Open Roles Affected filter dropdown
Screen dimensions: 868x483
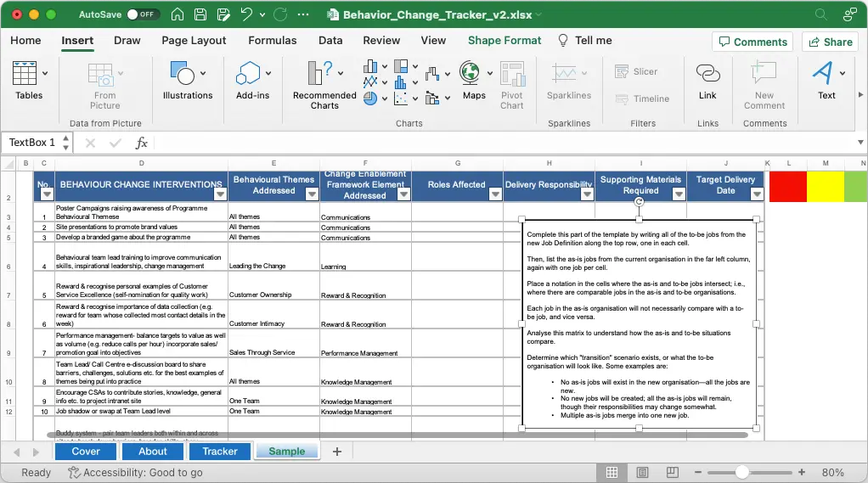(x=495, y=194)
